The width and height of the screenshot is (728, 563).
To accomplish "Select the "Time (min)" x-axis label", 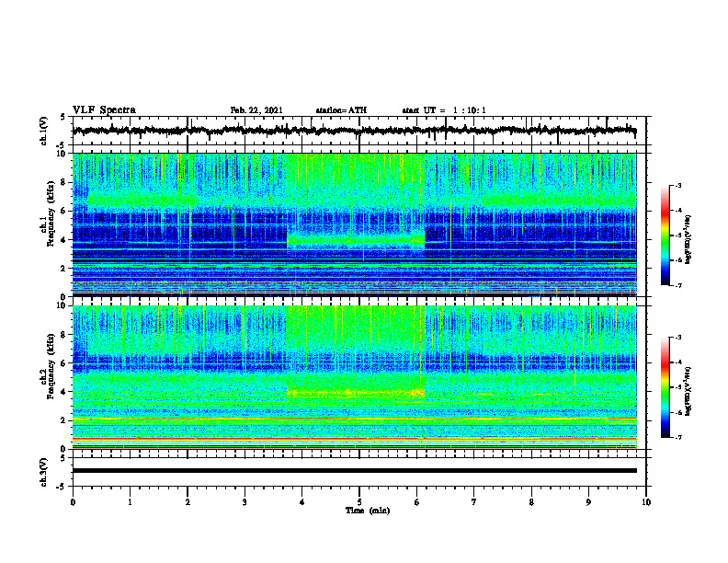I will [x=368, y=511].
